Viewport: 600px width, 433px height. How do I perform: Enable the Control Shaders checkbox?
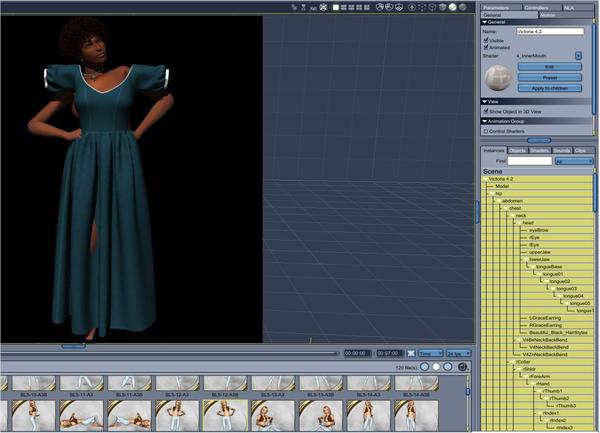(486, 131)
